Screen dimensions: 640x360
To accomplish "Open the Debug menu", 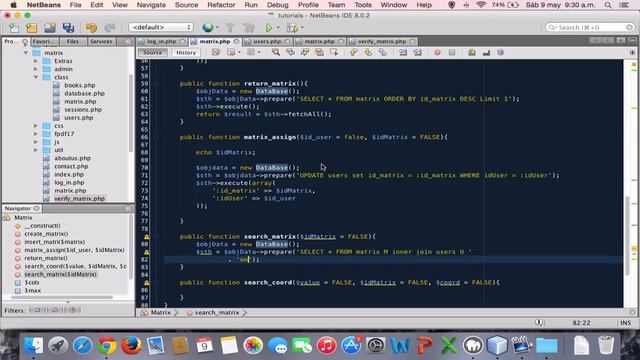I will 278,5.
